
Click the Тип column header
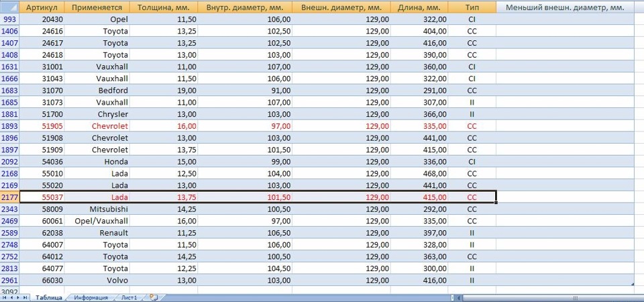(472, 7)
